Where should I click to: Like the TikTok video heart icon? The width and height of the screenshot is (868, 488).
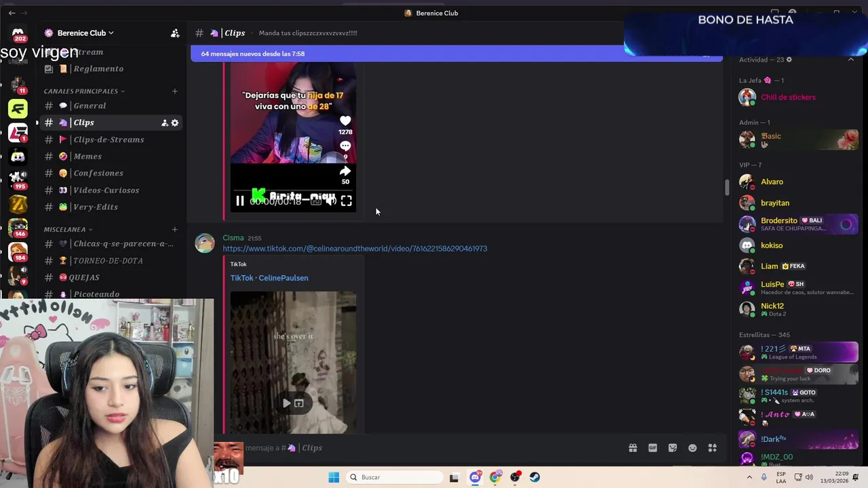point(345,121)
